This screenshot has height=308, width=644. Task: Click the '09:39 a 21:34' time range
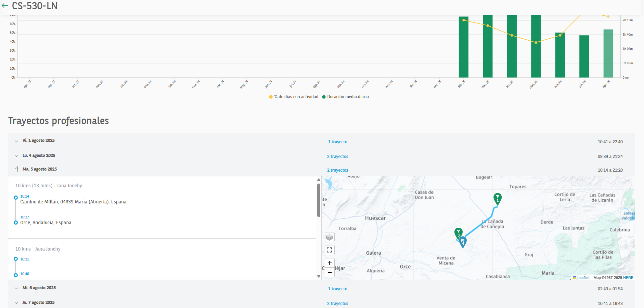tap(610, 157)
